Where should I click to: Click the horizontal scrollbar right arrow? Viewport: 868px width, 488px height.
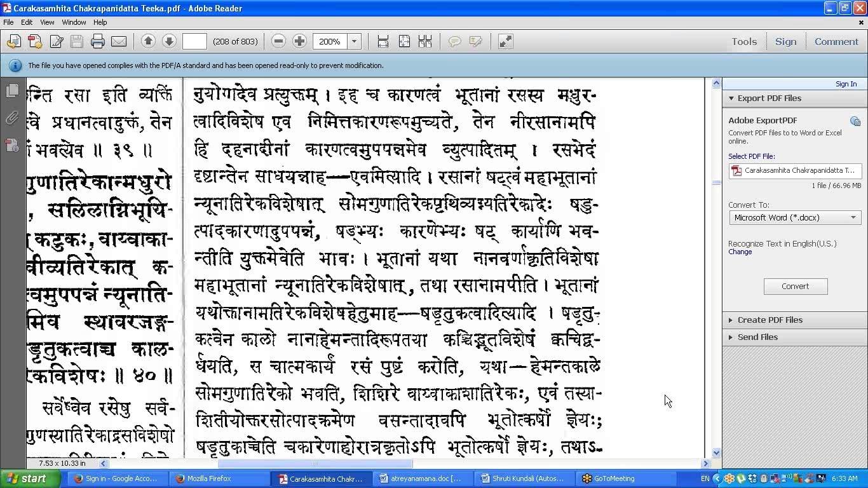tap(705, 464)
